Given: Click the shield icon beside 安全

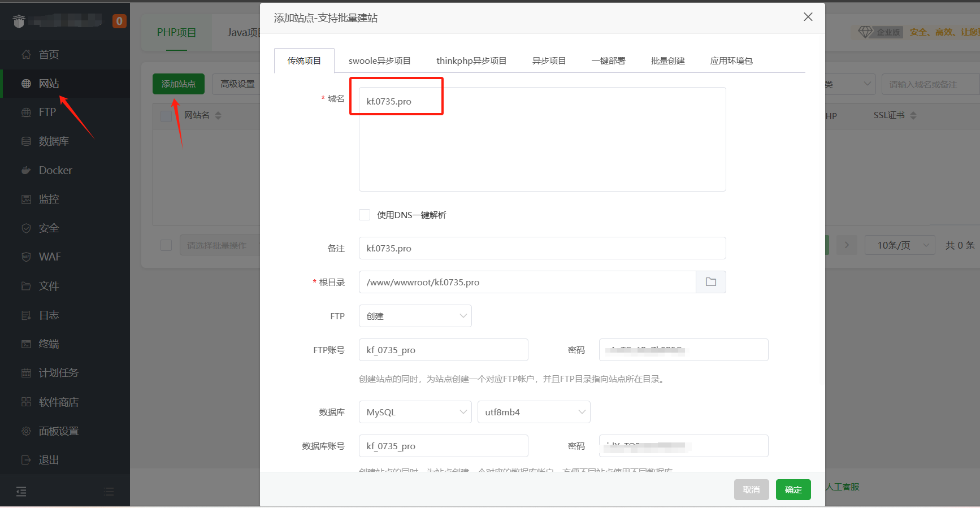Looking at the screenshot, I should point(26,228).
